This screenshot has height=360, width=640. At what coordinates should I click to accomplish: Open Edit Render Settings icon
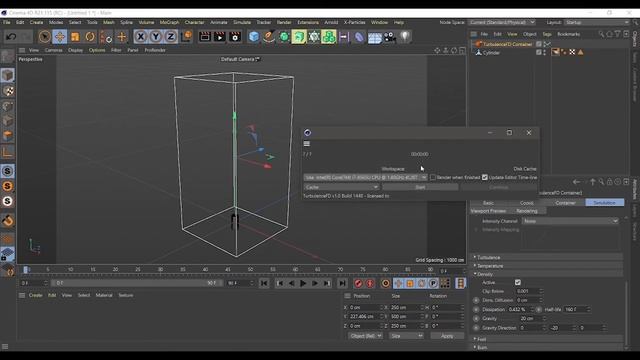pyautogui.click(x=236, y=37)
